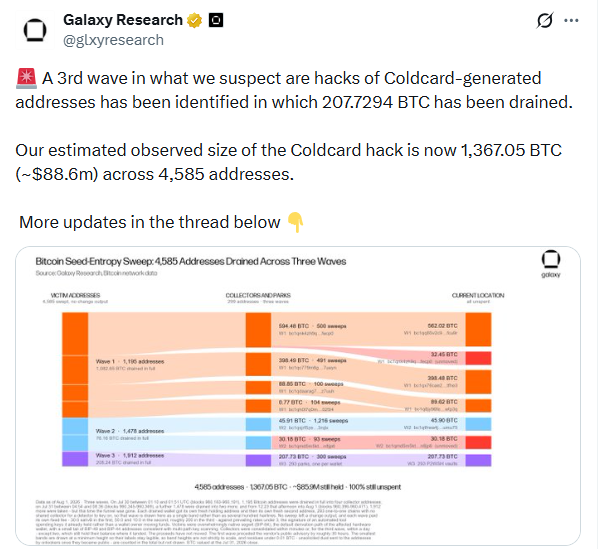Image resolution: width=601 pixels, height=549 pixels.
Task: Click the 207.73 BTC 300 sweeps label
Action: pyautogui.click(x=312, y=457)
